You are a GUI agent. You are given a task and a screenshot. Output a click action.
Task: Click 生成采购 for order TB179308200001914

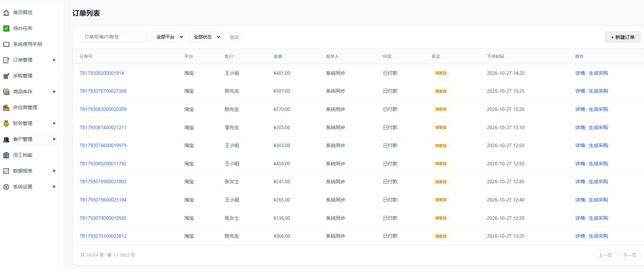(598, 73)
